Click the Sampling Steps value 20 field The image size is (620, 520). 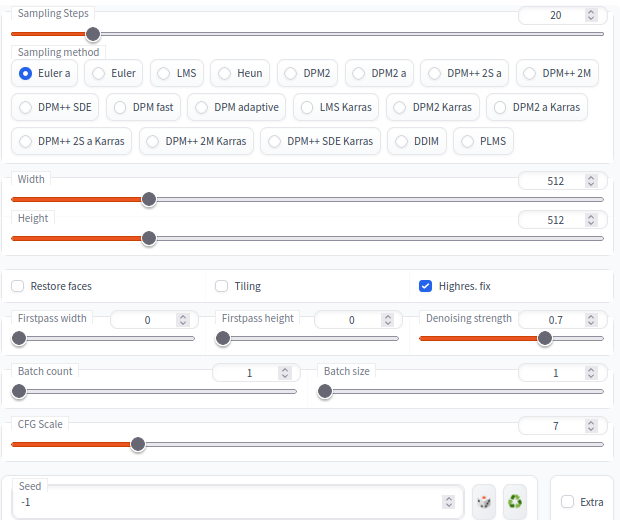click(x=562, y=15)
